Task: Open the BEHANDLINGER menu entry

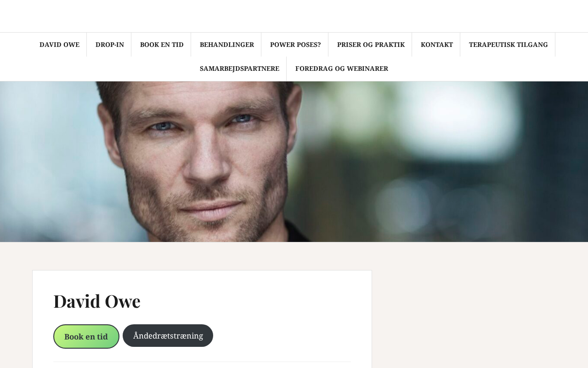Action: pos(226,45)
